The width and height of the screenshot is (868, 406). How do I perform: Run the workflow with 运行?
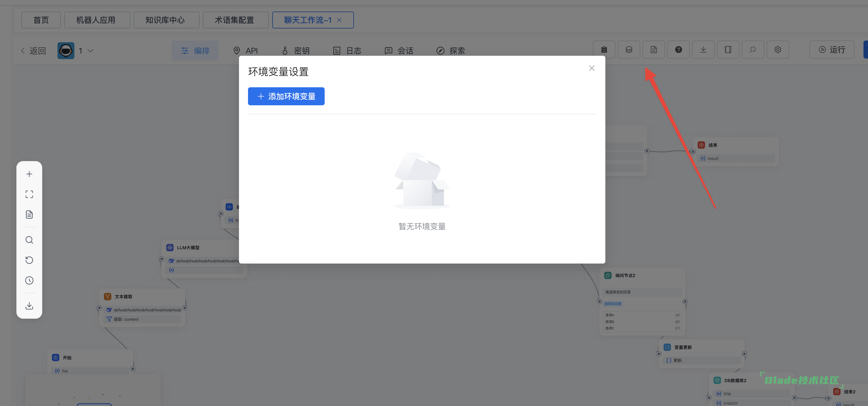[832, 50]
